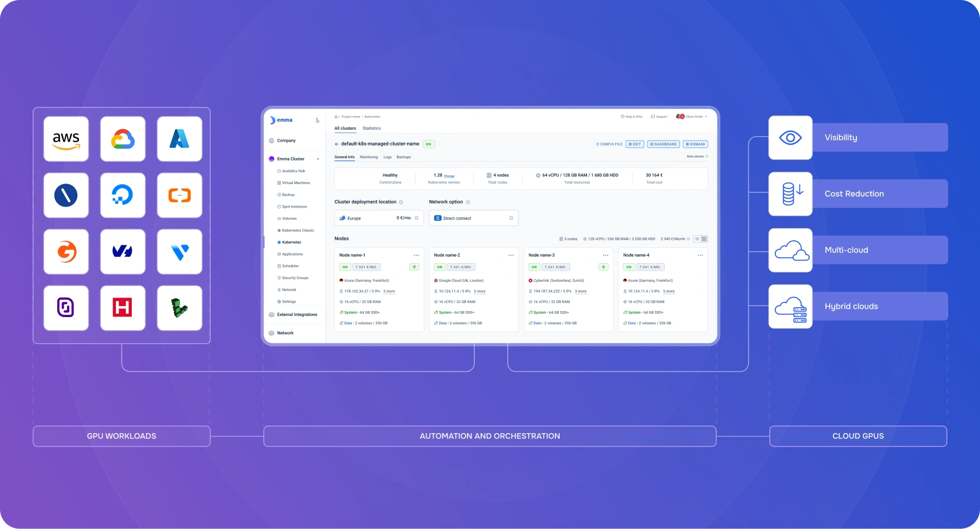980x529 pixels.
Task: Open Europe deployment location selector
Action: coord(379,218)
